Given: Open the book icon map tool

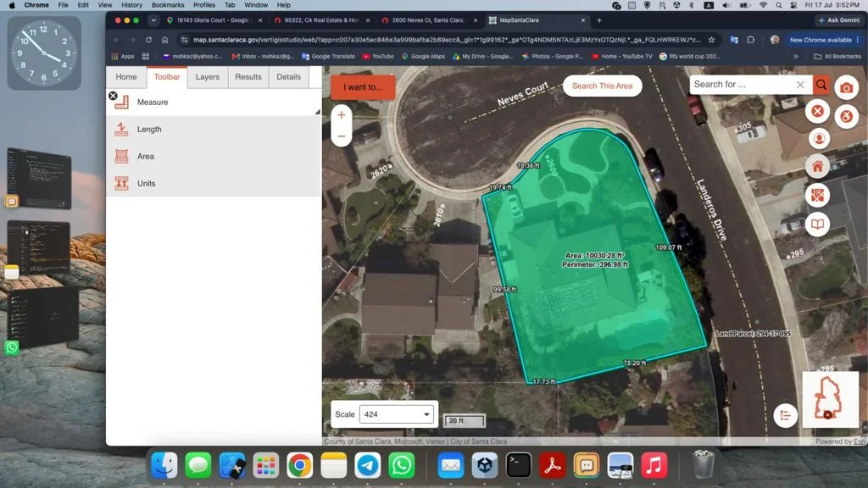Looking at the screenshot, I should [817, 224].
